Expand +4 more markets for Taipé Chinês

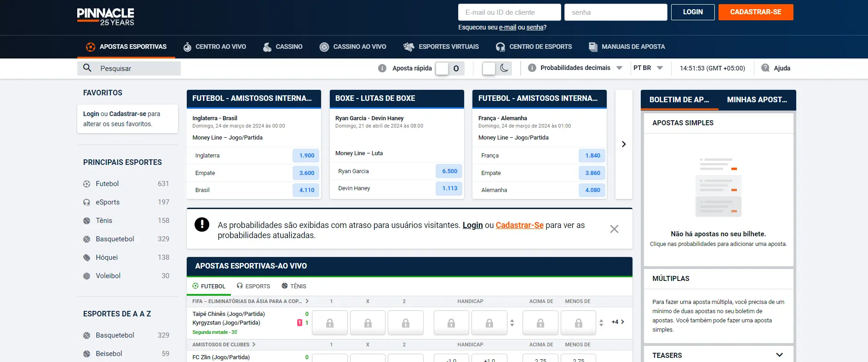point(618,322)
